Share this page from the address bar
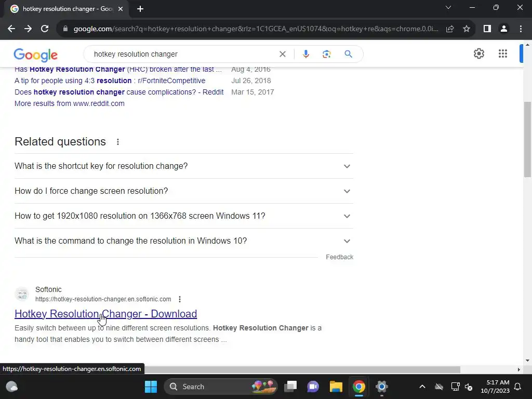This screenshot has height=399, width=532. 450,29
